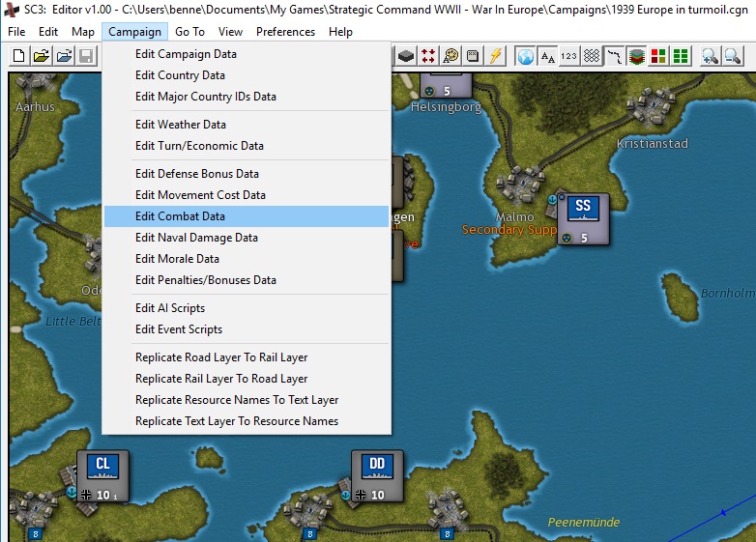Click the second blue-arrow Open folder icon
The height and width of the screenshot is (542, 756).
coord(64,56)
